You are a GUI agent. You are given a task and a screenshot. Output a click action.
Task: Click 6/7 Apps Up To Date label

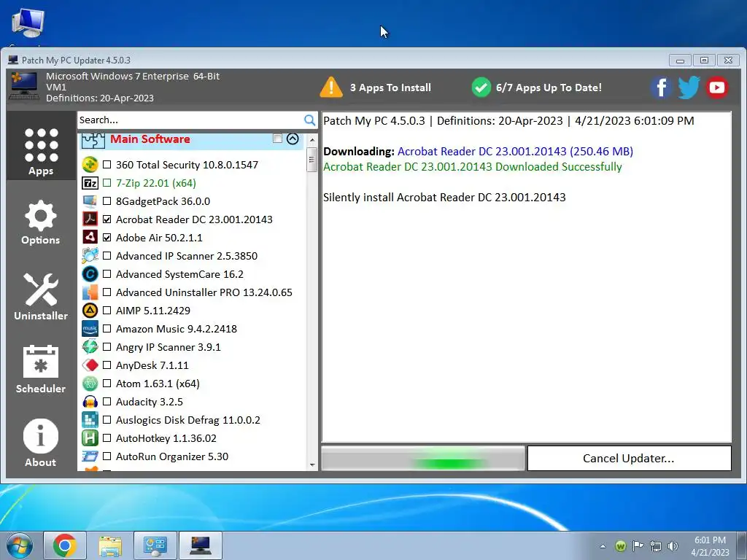tap(549, 87)
